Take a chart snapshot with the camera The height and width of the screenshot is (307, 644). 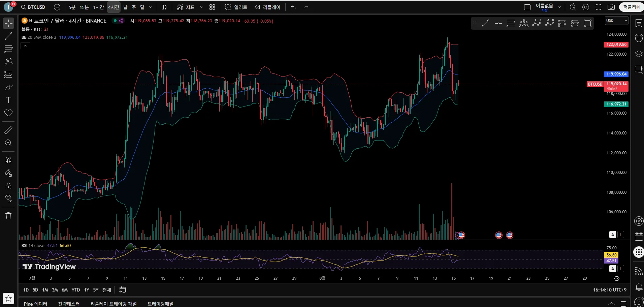point(611,7)
